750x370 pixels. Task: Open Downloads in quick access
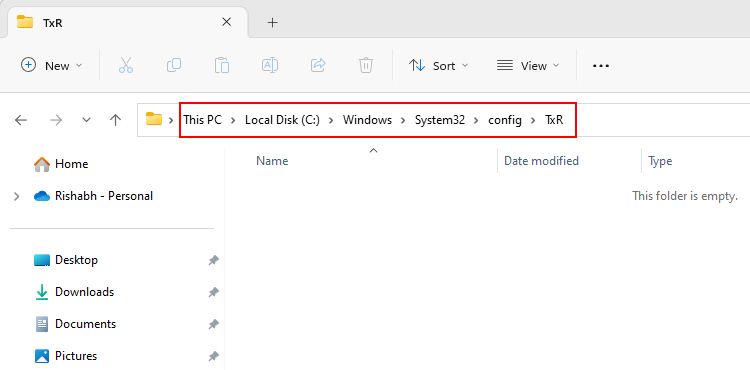tap(75, 292)
